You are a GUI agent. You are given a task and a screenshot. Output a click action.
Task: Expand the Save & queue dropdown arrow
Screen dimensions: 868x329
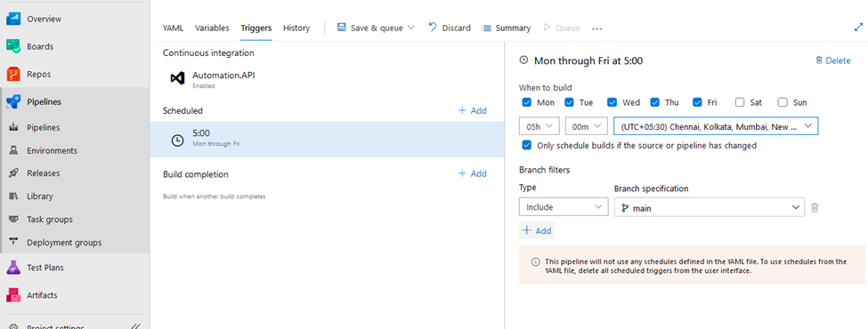(x=410, y=28)
